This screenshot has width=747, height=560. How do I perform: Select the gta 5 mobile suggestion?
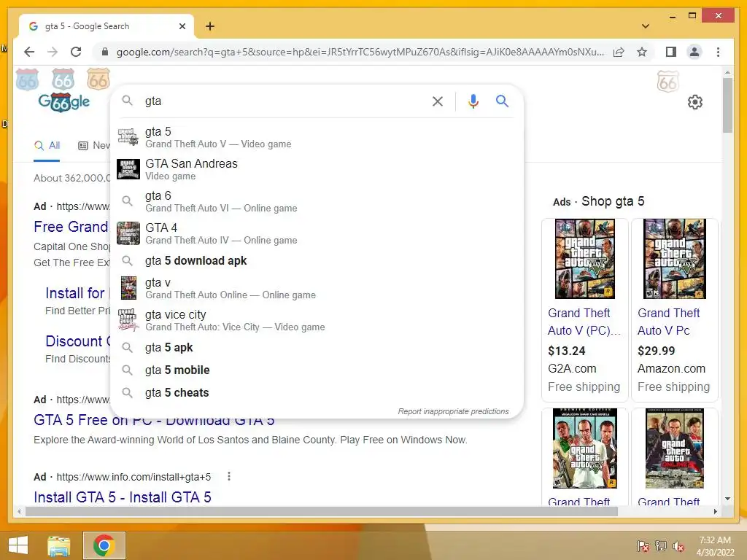pyautogui.click(x=317, y=370)
